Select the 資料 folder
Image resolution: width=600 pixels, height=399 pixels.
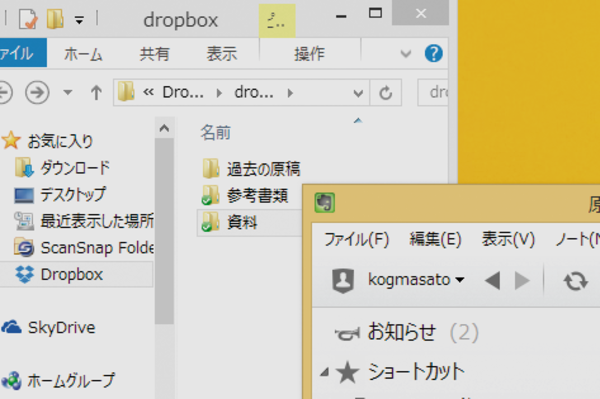[242, 222]
